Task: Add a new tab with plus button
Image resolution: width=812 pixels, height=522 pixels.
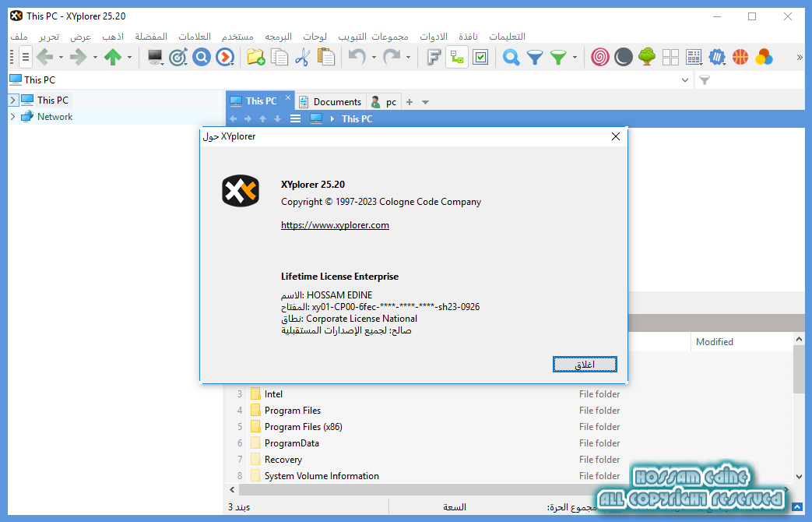Action: coord(410,102)
